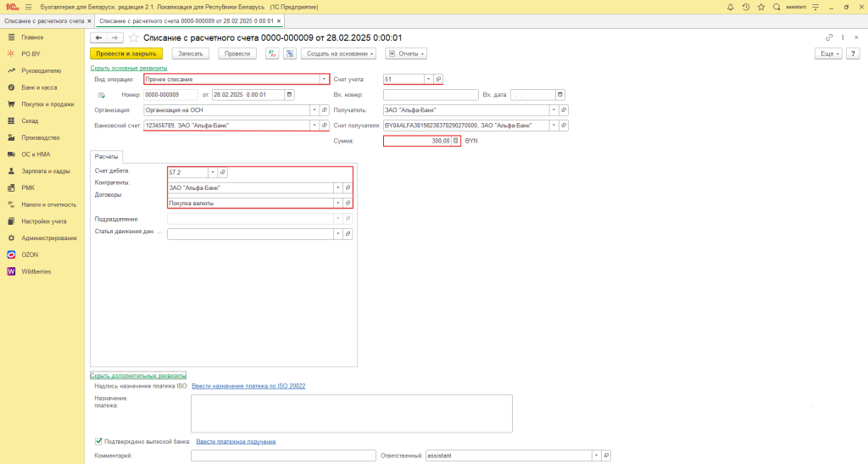The height and width of the screenshot is (464, 868).
Task: Expand Счет получателя dropdown
Action: (x=554, y=126)
